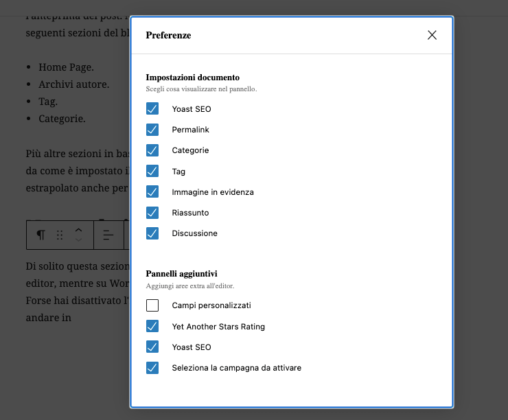The height and width of the screenshot is (420, 508).
Task: Click the Categorie. bullet in the editor
Action: tap(62, 119)
